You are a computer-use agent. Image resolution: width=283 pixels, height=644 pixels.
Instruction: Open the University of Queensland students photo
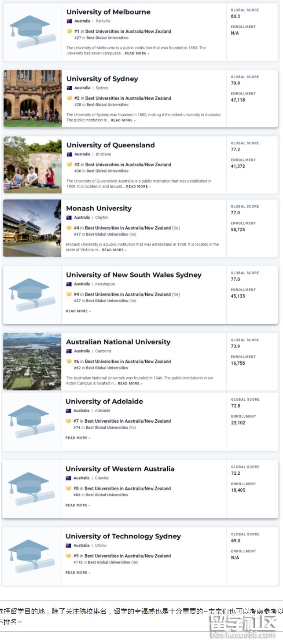[33, 165]
